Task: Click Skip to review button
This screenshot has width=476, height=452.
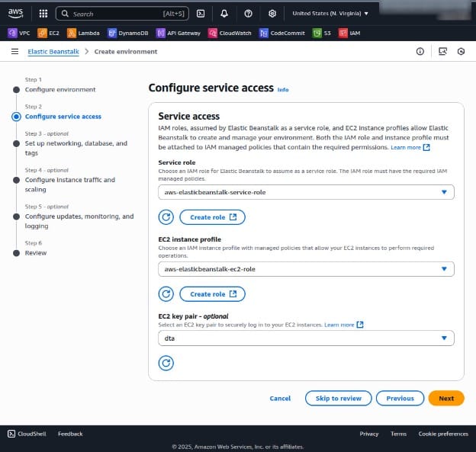Action: pyautogui.click(x=339, y=398)
